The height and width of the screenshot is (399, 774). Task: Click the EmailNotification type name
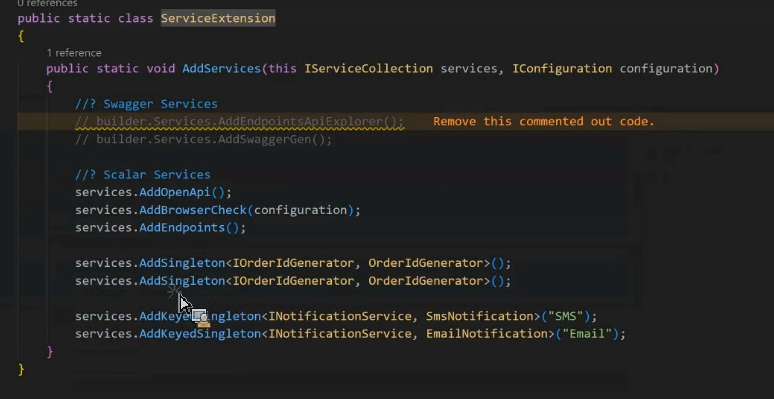coord(487,334)
